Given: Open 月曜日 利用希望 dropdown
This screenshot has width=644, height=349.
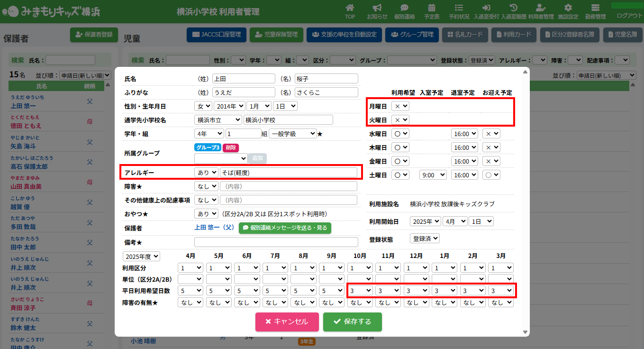Looking at the screenshot, I should [x=401, y=106].
